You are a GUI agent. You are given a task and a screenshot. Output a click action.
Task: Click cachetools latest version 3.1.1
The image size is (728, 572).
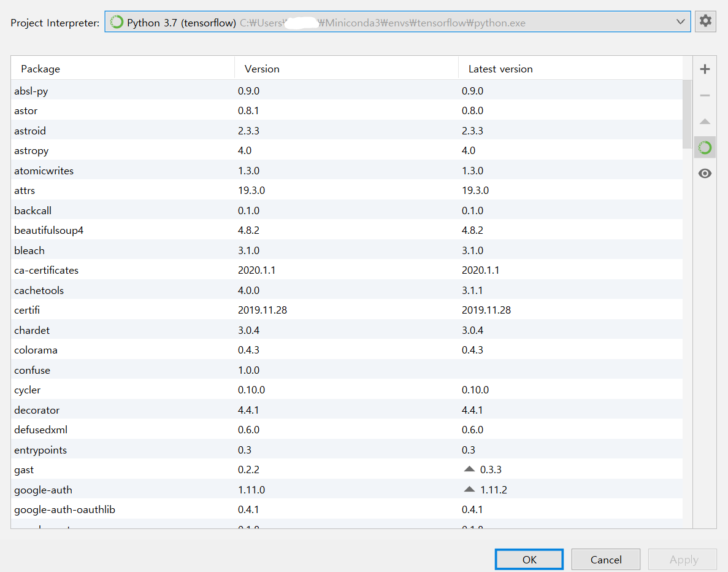472,290
